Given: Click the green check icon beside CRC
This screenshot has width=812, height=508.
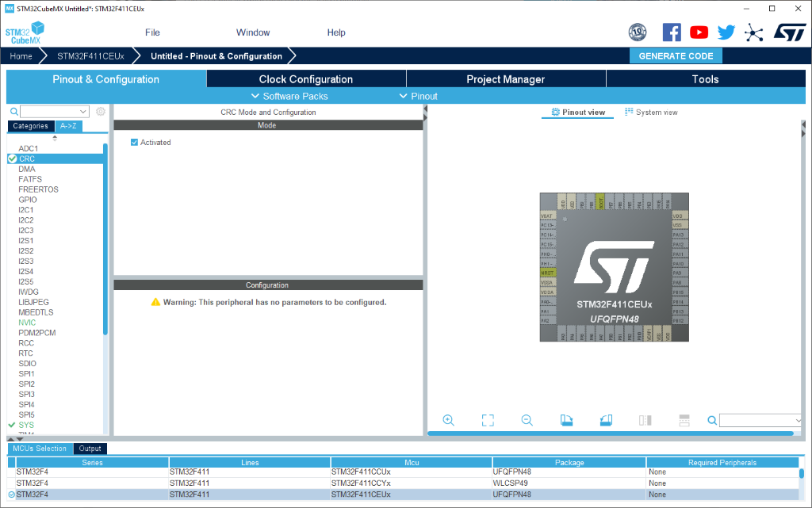Looking at the screenshot, I should click(13, 159).
